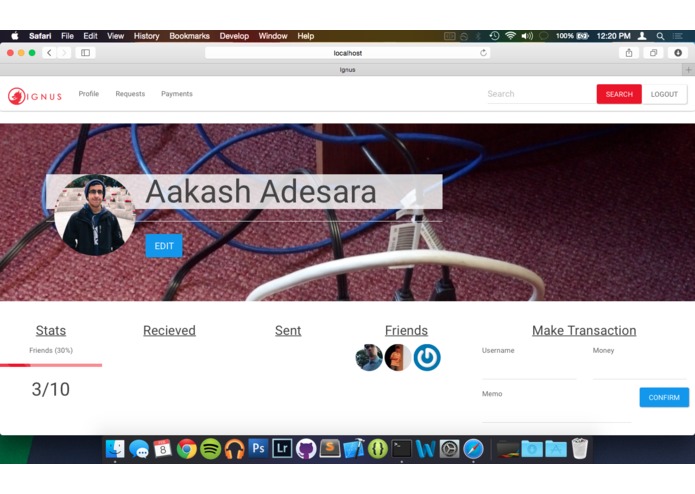Click Aakash Adesara's profile picture
This screenshot has width=695, height=494.
tap(95, 215)
